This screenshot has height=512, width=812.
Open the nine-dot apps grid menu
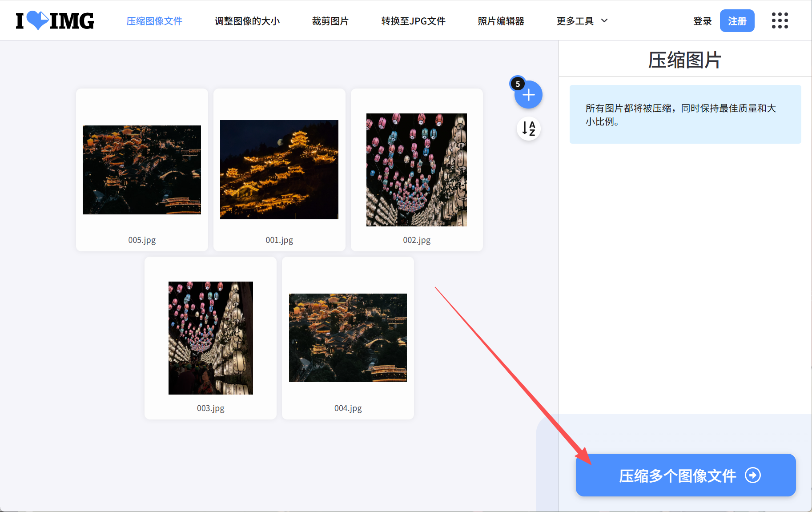coord(780,20)
